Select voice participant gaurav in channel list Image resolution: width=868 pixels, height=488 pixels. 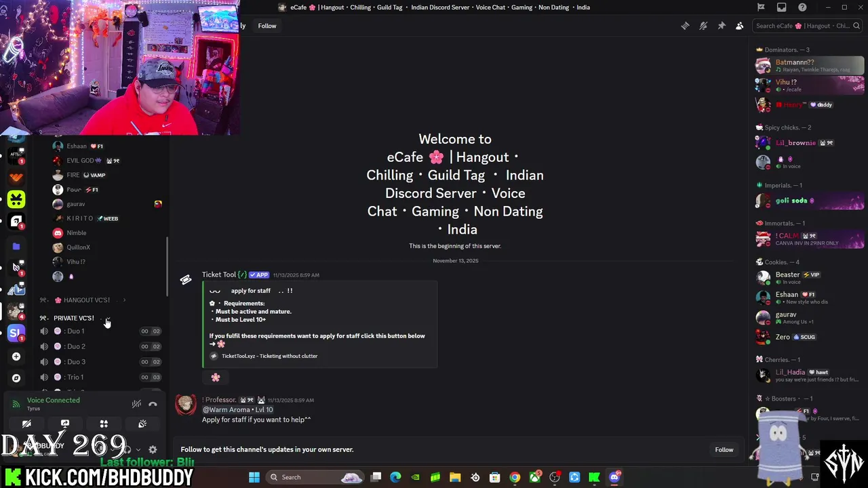(x=106, y=204)
